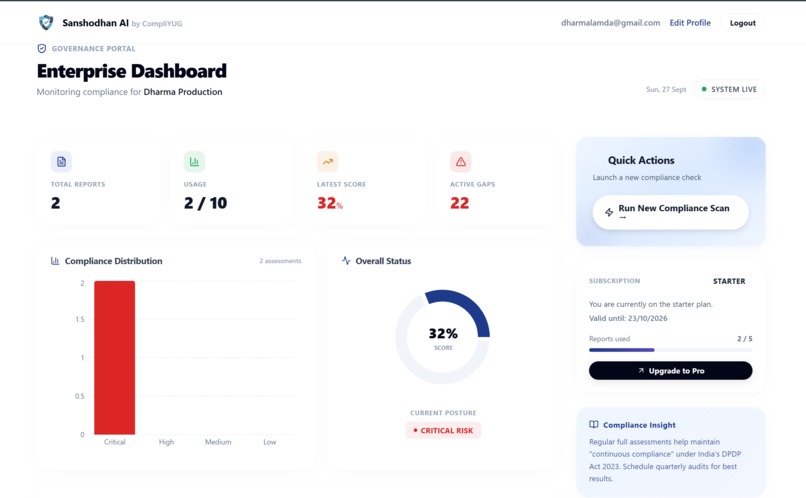The image size is (806, 498).
Task: Click Valid until: 23/10/2026 text
Action: [x=628, y=318]
